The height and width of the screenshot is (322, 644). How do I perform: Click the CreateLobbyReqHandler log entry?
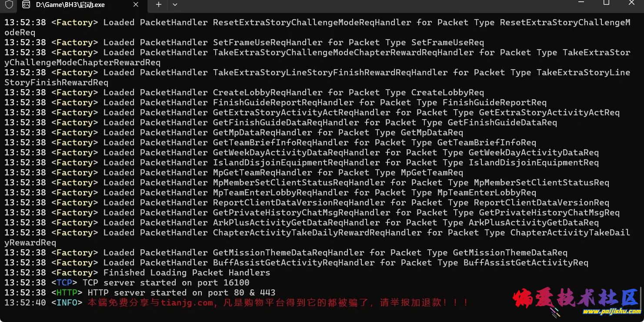(x=244, y=93)
